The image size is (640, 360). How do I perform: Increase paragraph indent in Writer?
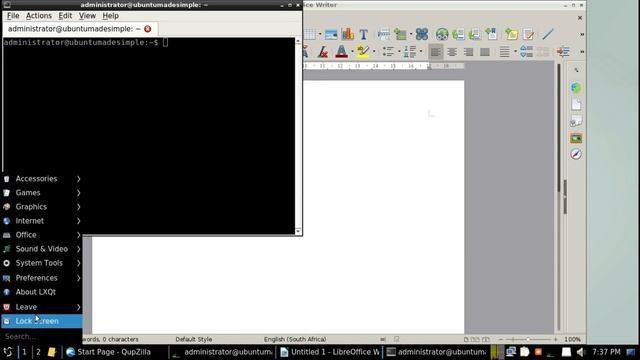tap(563, 52)
